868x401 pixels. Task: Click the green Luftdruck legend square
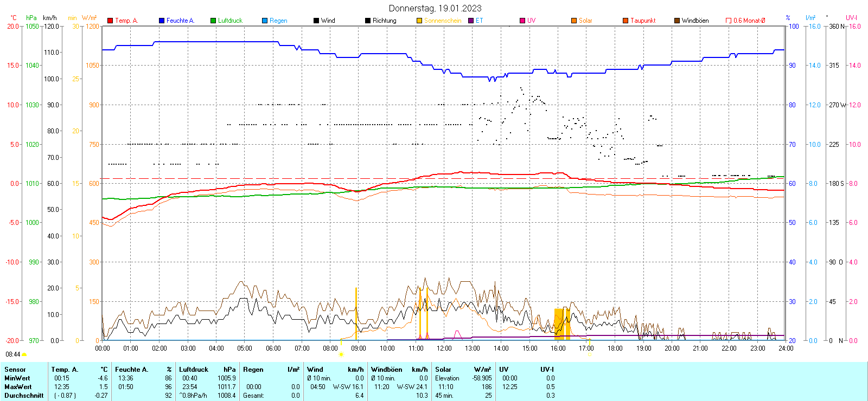pyautogui.click(x=213, y=21)
